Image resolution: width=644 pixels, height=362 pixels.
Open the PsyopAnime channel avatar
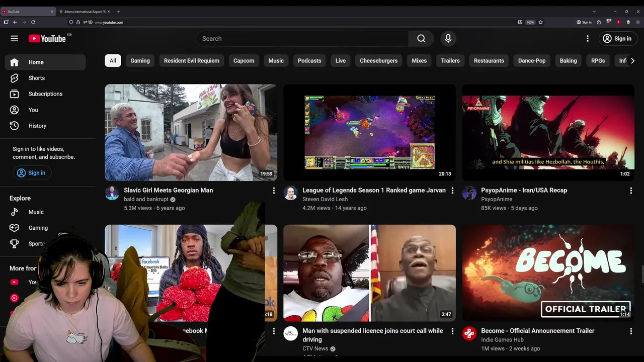coord(469,193)
